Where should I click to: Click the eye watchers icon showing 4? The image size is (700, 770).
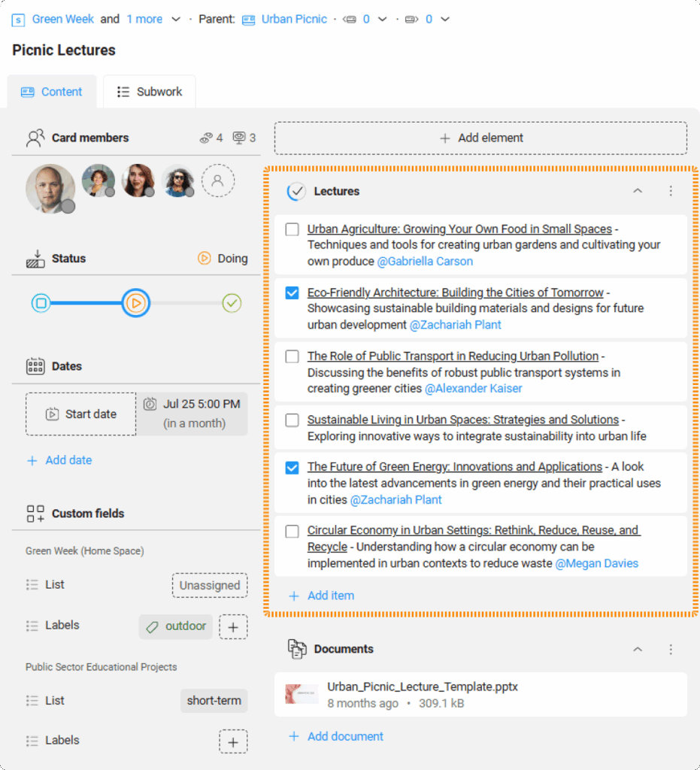point(206,138)
